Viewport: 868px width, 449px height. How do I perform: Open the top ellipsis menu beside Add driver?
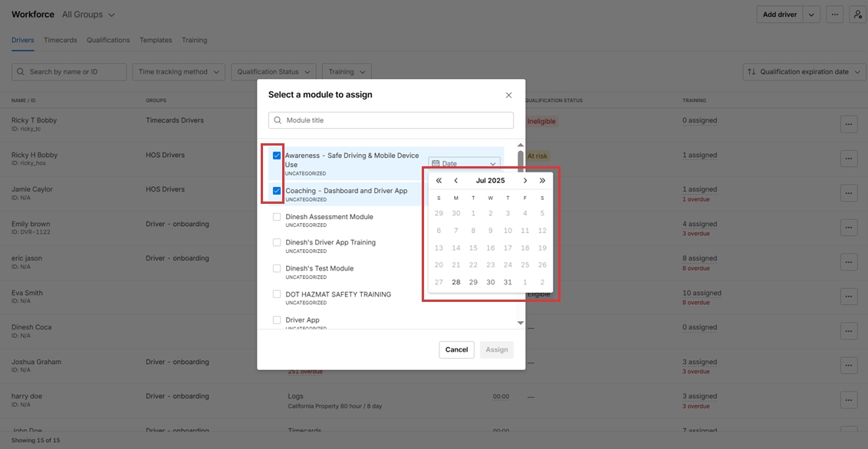[x=835, y=15]
